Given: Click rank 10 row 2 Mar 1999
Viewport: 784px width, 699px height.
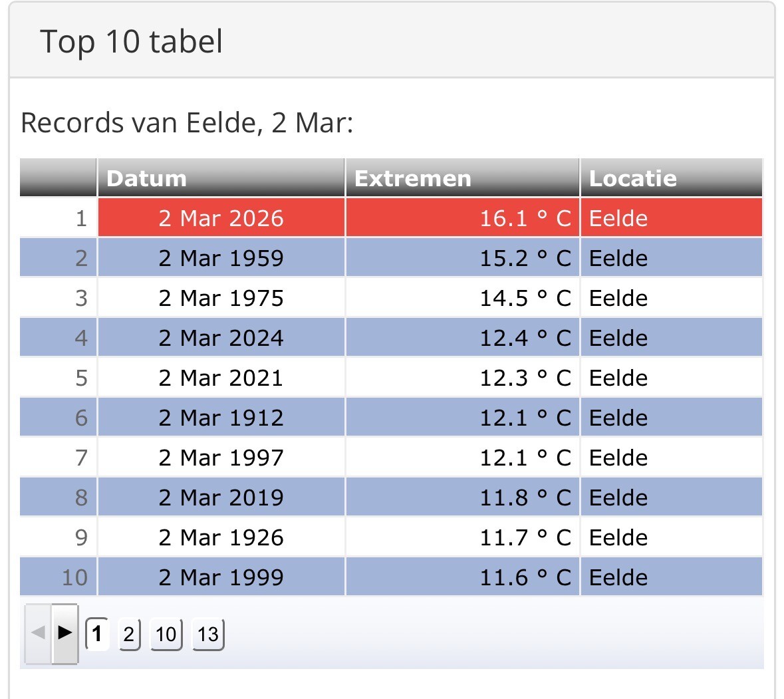Looking at the screenshot, I should (x=221, y=577).
